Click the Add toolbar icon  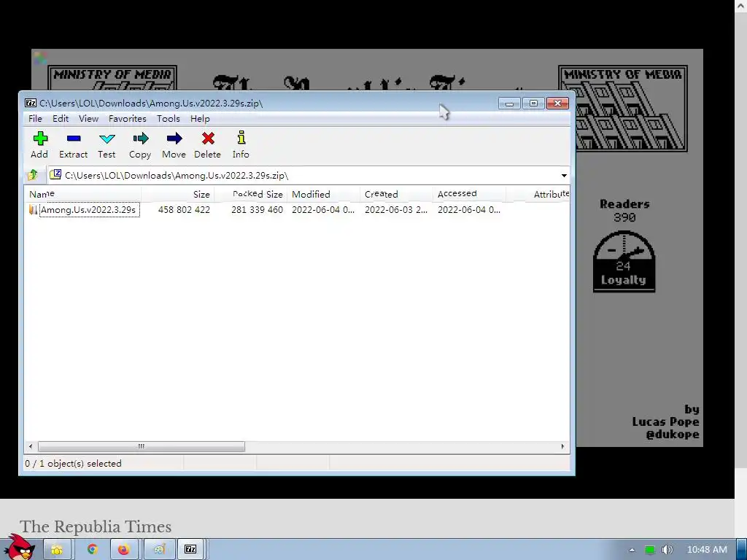point(40,139)
